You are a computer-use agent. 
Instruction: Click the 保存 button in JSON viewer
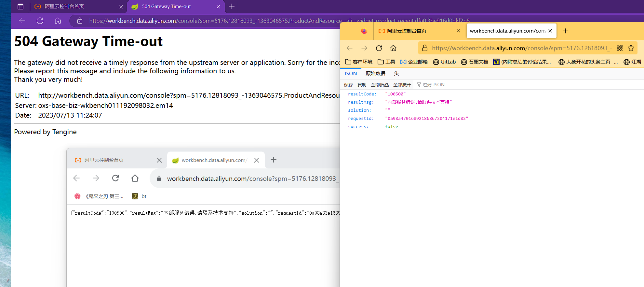(348, 85)
